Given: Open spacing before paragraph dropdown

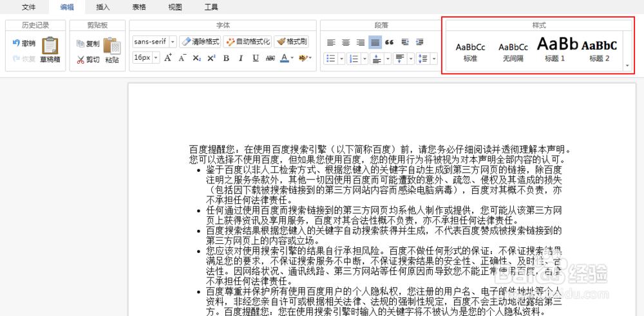Looking at the screenshot, I should (387, 59).
